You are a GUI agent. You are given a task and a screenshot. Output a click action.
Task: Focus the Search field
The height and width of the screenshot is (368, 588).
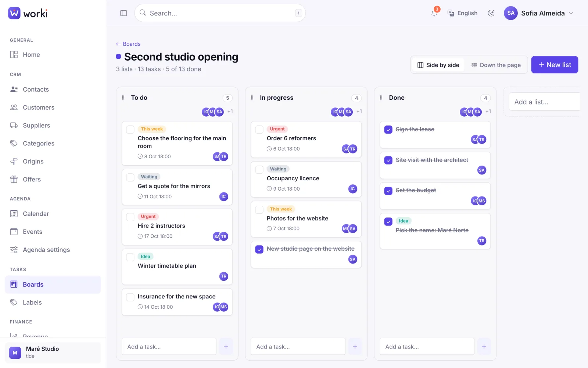coord(220,13)
